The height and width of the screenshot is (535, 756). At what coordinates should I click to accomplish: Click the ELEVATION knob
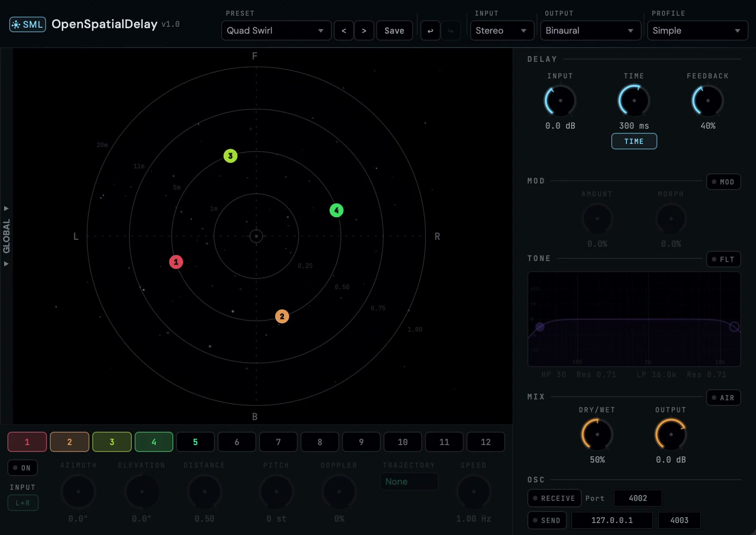tap(142, 492)
